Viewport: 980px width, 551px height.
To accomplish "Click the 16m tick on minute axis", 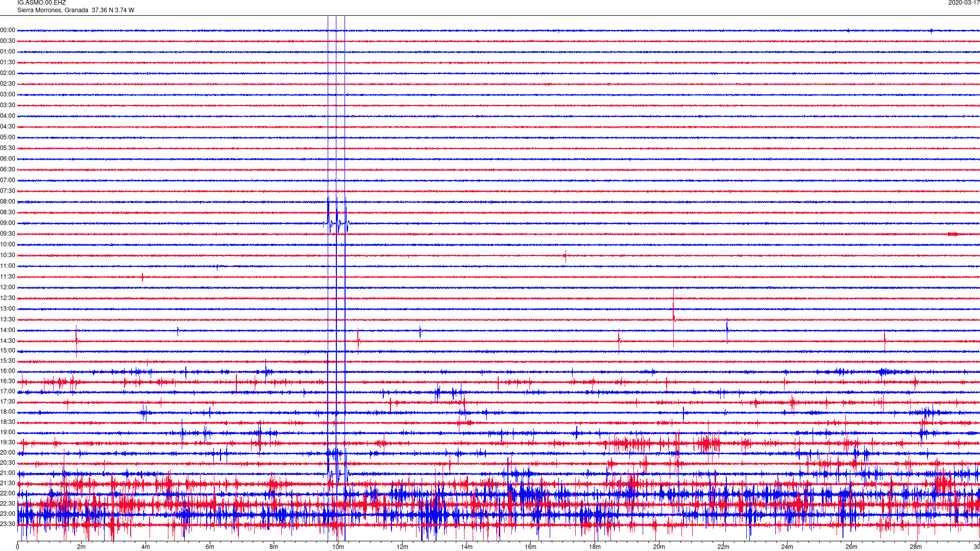I will tap(530, 547).
